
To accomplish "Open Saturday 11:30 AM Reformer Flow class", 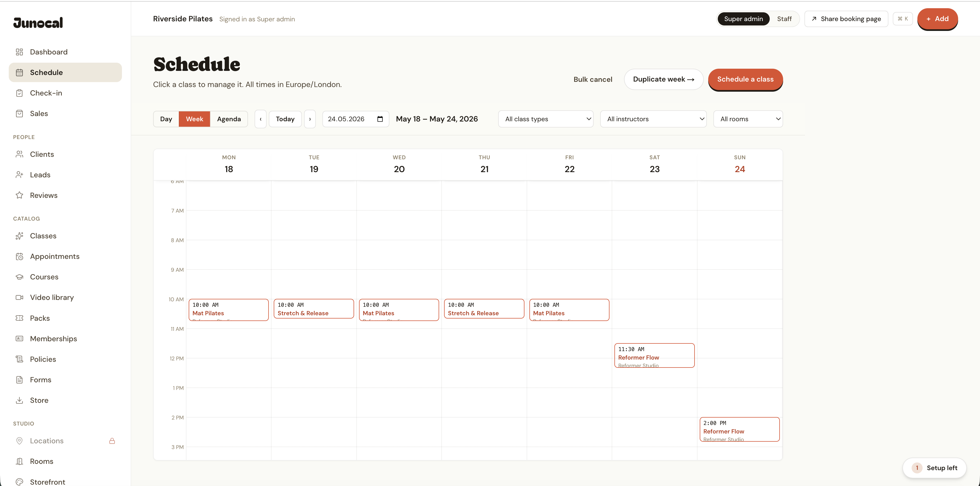I will tap(654, 355).
